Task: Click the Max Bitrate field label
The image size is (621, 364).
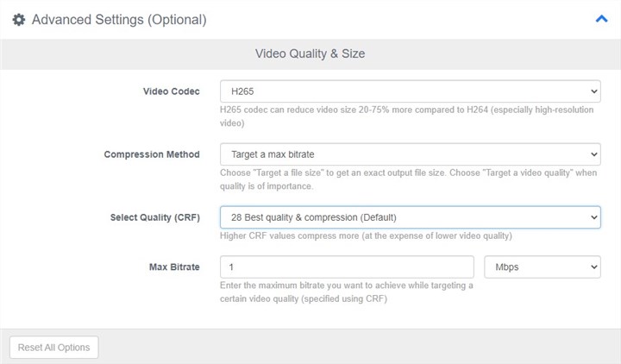Action: (x=173, y=267)
